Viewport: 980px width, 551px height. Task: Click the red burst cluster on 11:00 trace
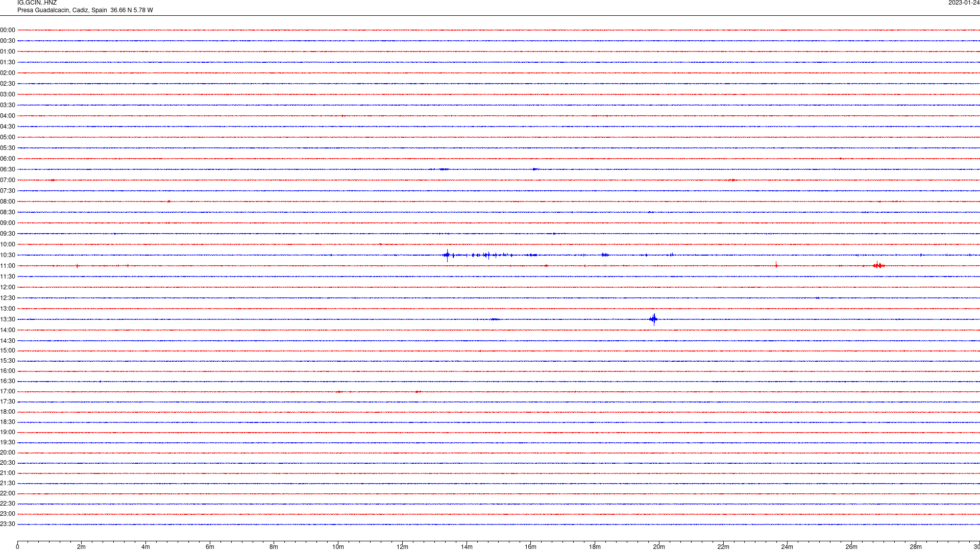[878, 265]
